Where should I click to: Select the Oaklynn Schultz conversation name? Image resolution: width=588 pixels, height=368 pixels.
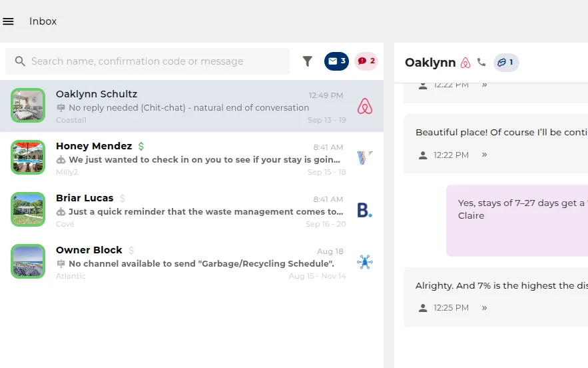tap(97, 94)
